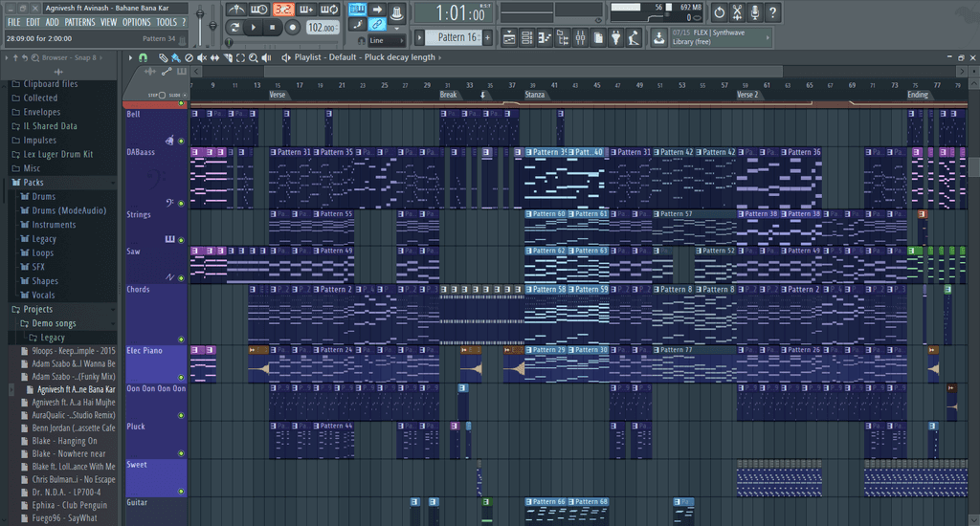Mute the Strings track green light
Image resolution: width=980 pixels, height=526 pixels.
[x=181, y=240]
